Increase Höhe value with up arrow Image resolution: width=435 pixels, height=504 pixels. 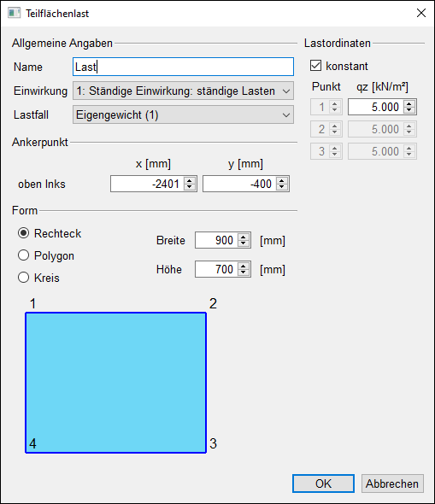tap(244, 267)
